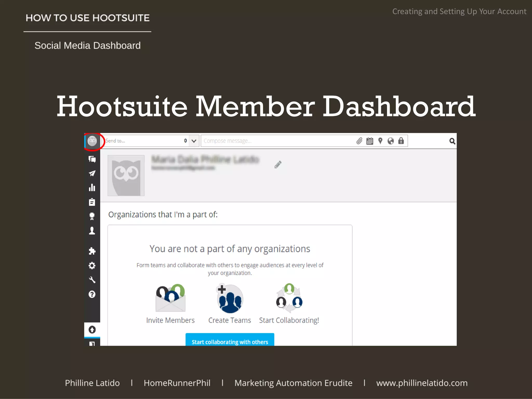Open Assignments clipboard icon
Screen dimensions: 532x399
click(x=92, y=202)
